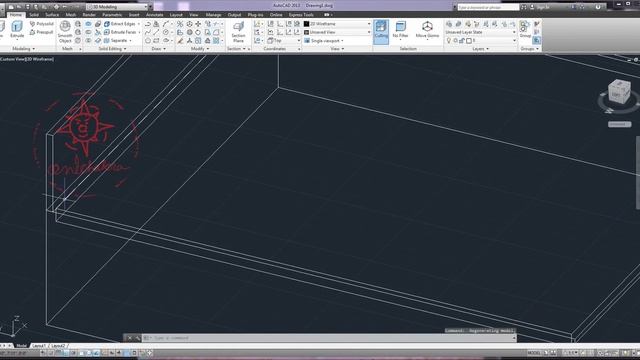Toggle layer on/off lightbulb icon
640x360 pixels.
coord(449,41)
